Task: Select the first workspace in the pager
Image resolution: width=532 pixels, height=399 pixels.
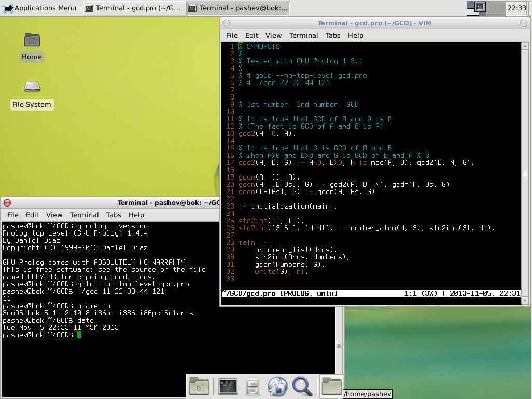Action: 477,8
